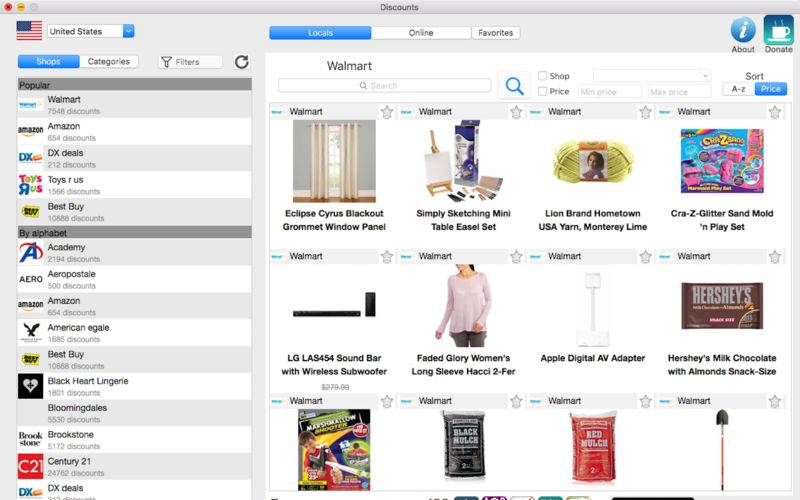Select American eagle shop logo
The height and width of the screenshot is (500, 800).
pos(31,332)
